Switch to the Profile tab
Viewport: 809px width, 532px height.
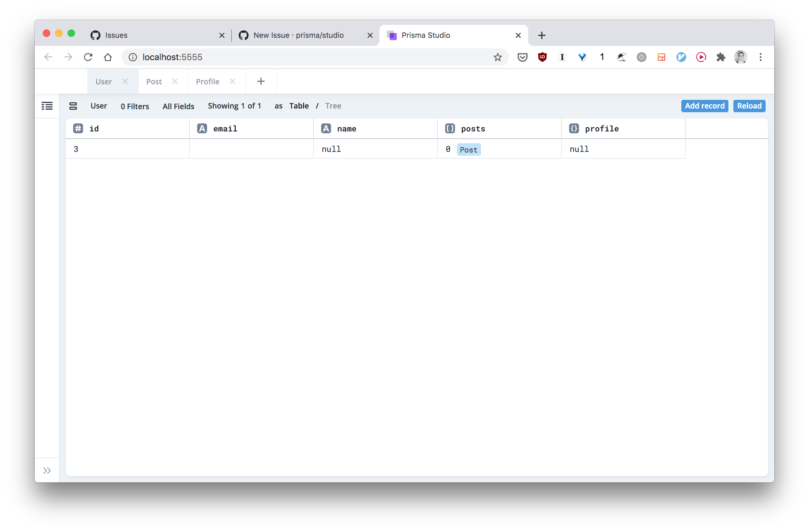208,81
